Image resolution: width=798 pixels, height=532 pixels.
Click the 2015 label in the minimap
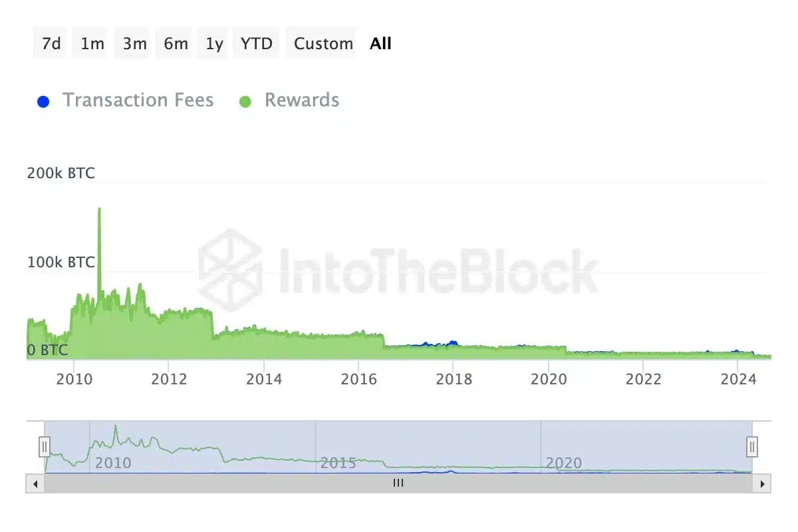338,463
